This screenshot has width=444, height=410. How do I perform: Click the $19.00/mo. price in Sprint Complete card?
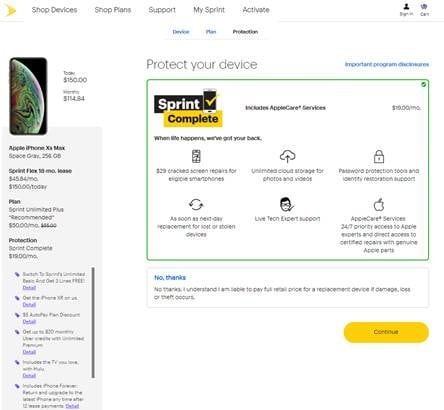pyautogui.click(x=406, y=108)
